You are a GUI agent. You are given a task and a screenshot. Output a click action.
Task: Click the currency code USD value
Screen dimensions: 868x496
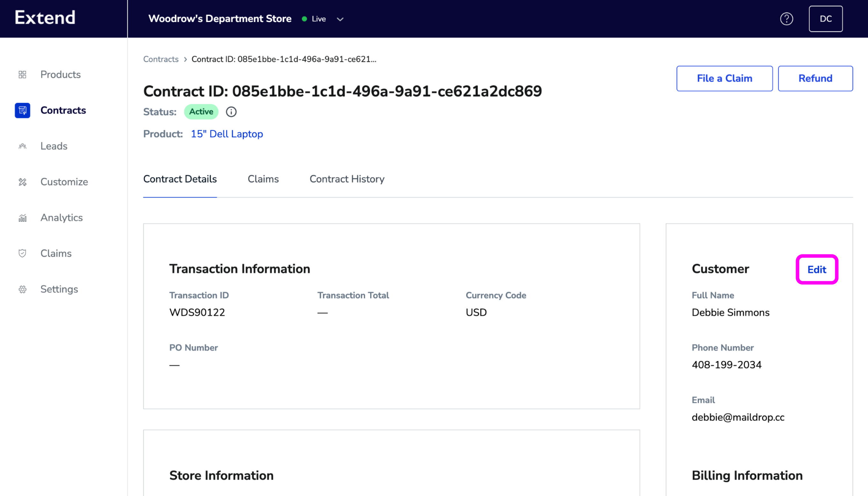[x=476, y=312]
